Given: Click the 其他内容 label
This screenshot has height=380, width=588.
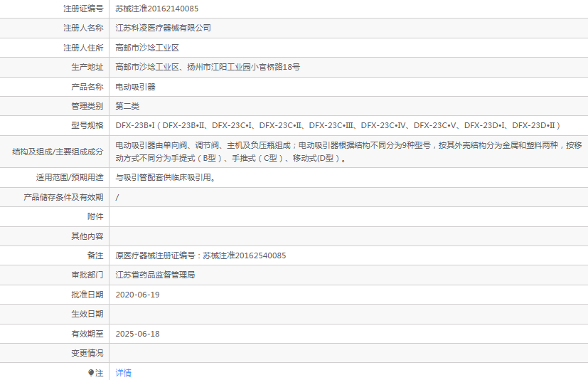Looking at the screenshot, I should (x=87, y=236).
